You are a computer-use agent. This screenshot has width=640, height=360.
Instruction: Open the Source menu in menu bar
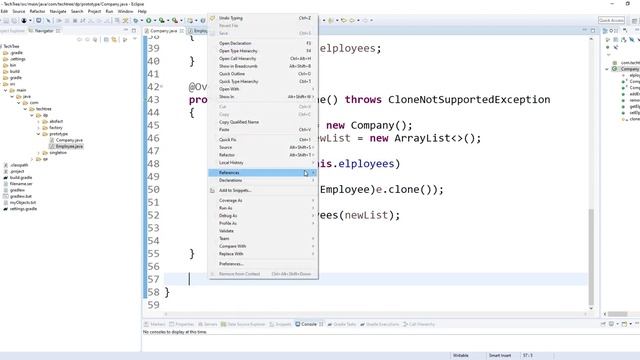pos(18,11)
